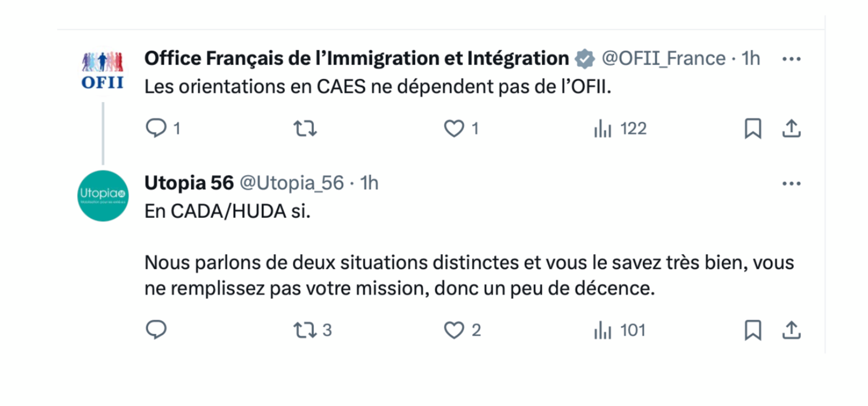This screenshot has width=868, height=406.
Task: Like the Utopia 56 tweet
Action: tap(462, 330)
